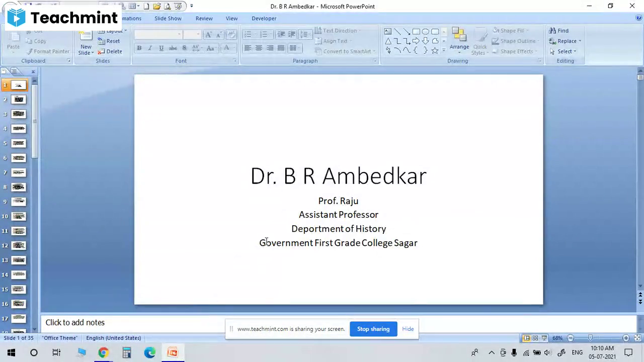644x362 pixels.
Task: Click Hide link in sharing bar
Action: tap(408, 329)
